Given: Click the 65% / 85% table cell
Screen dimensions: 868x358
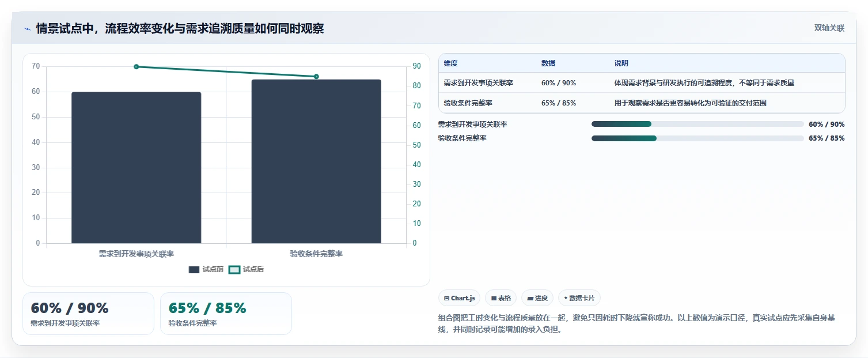Looking at the screenshot, I should pyautogui.click(x=559, y=103).
